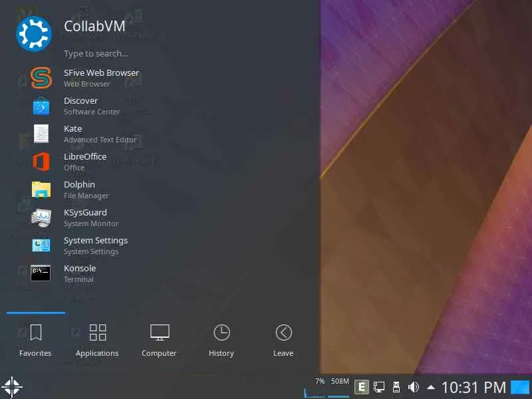Switch to the Computer tab
This screenshot has height=399, width=532.
pos(159,340)
